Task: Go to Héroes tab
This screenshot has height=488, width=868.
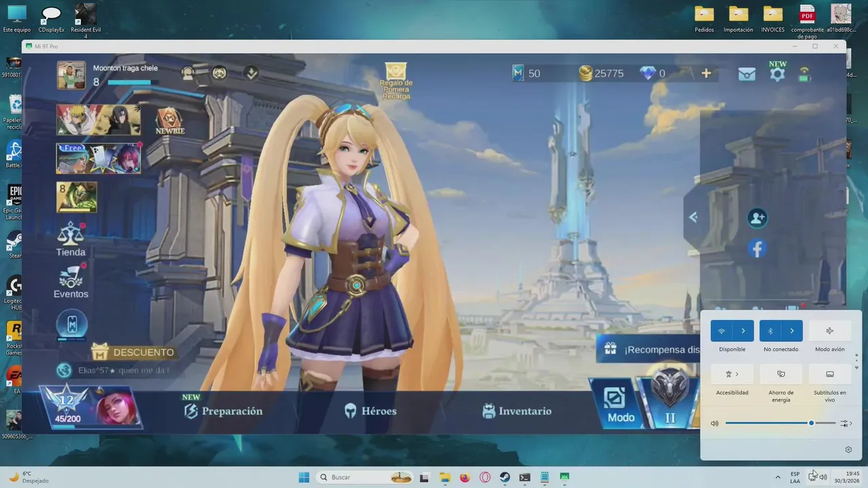Action: coord(370,411)
